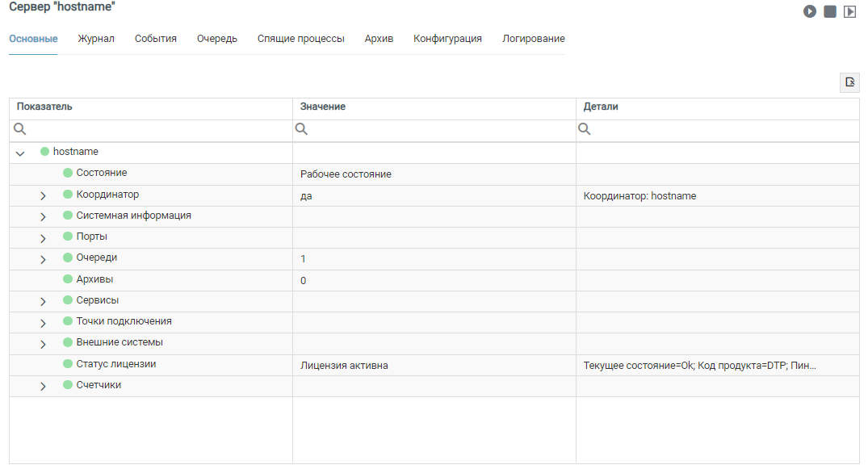Click search icon in Детали filter

coord(584,129)
